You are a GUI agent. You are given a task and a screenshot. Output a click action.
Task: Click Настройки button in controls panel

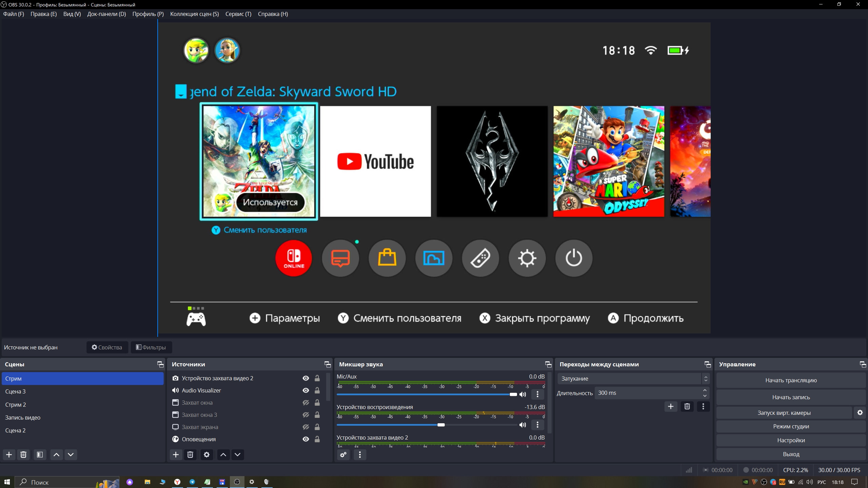click(x=790, y=440)
